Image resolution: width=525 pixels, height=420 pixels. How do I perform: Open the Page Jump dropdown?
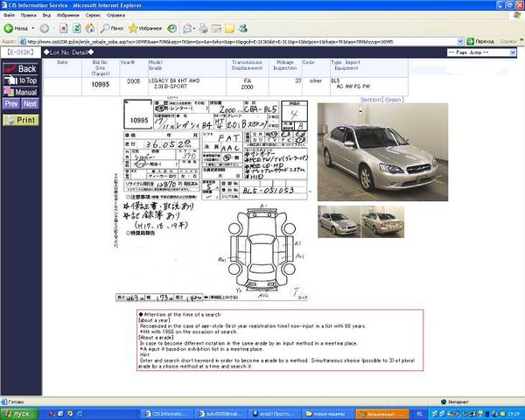[x=481, y=52]
